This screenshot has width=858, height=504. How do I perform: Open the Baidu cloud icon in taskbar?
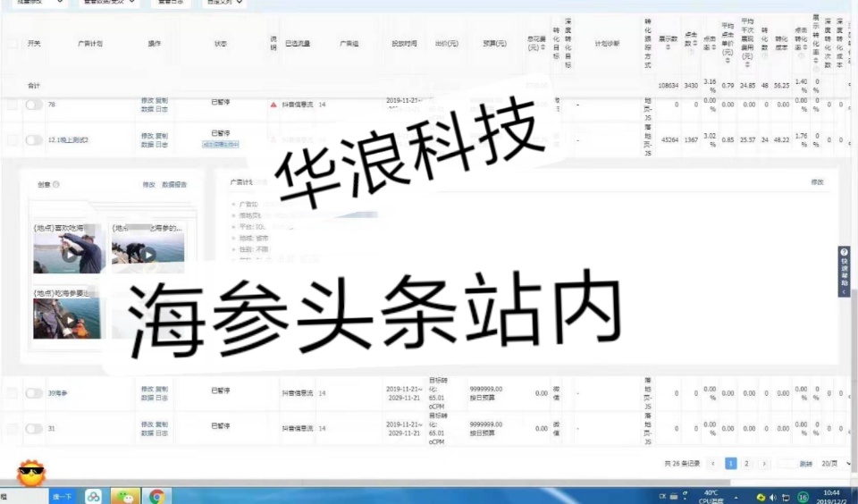(x=93, y=496)
